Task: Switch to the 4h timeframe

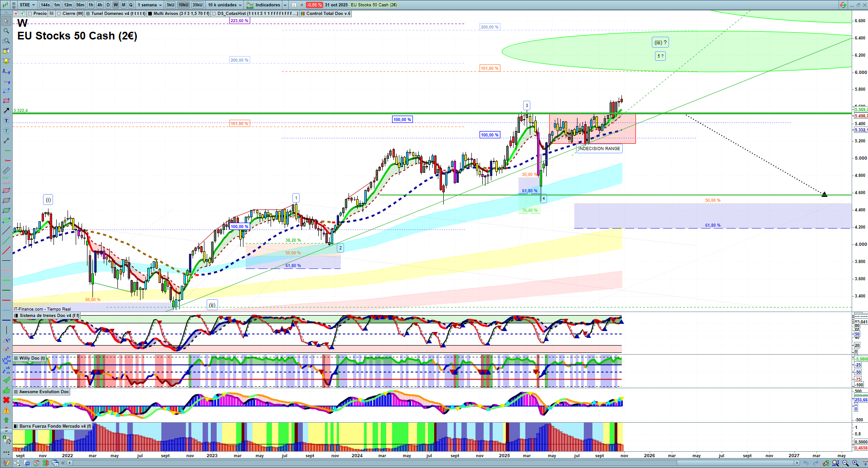Action: coord(100,5)
